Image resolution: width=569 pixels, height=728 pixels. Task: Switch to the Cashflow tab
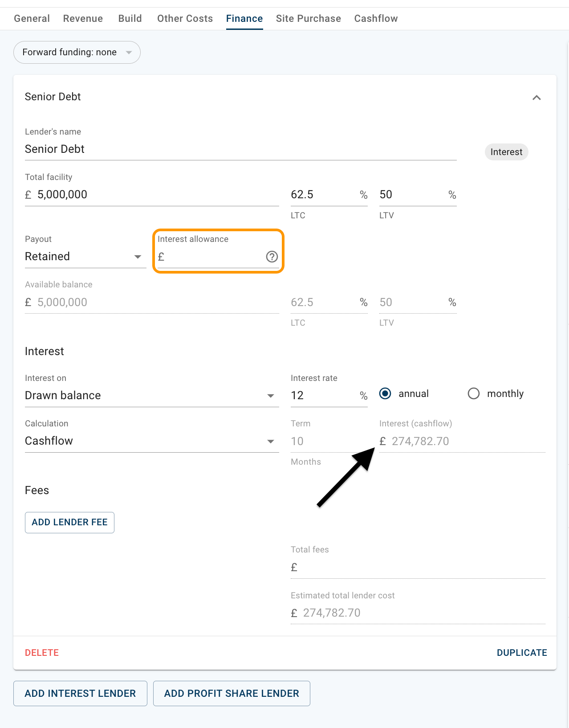376,19
